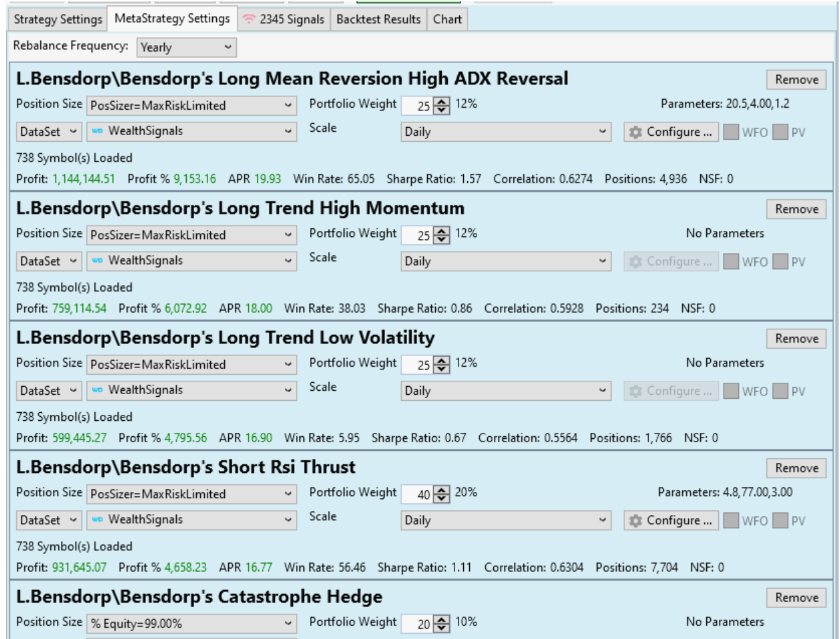The width and height of the screenshot is (840, 639).
Task: Expand Scale dropdown for Long Trend High Momentum
Action: click(505, 262)
